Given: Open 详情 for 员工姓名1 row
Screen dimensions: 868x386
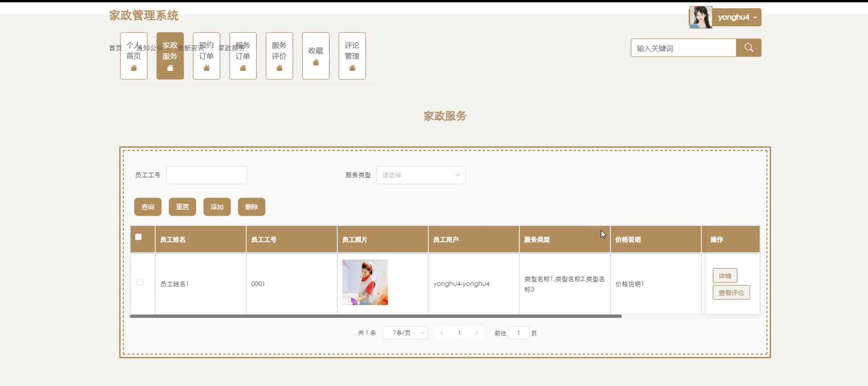Looking at the screenshot, I should tap(725, 276).
